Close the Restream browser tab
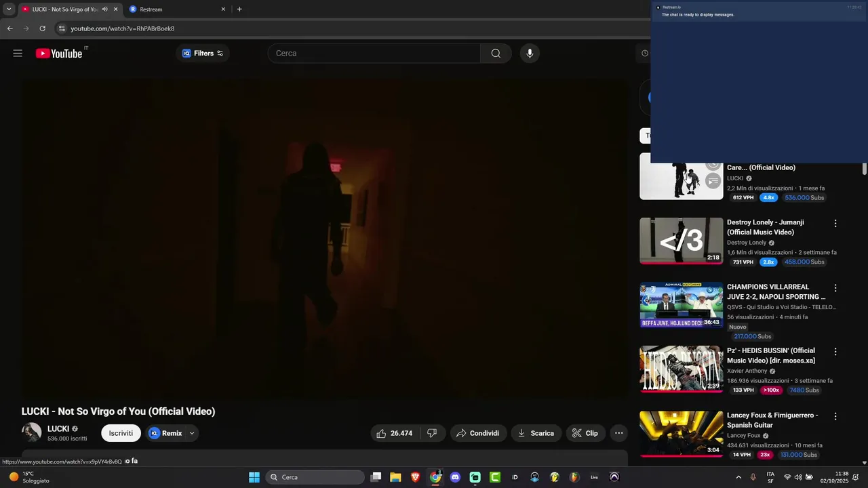 coord(223,9)
